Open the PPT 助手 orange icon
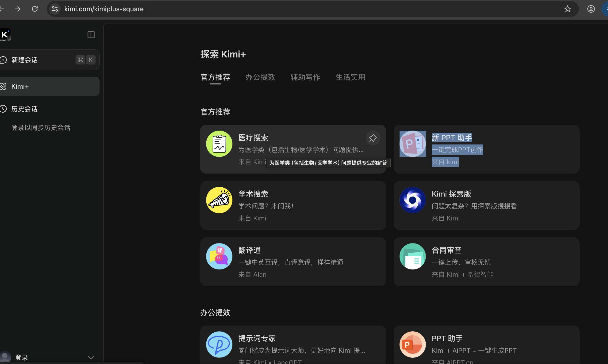This screenshot has width=608, height=364. (x=413, y=345)
